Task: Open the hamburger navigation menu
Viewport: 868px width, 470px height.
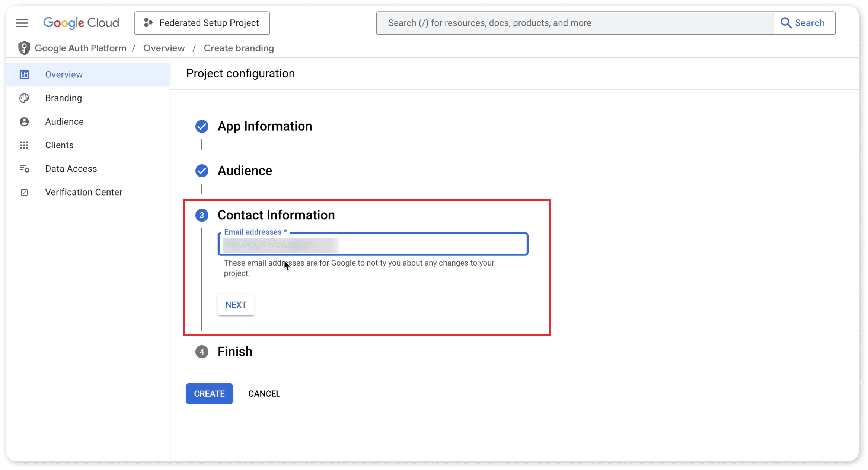Action: pyautogui.click(x=22, y=23)
